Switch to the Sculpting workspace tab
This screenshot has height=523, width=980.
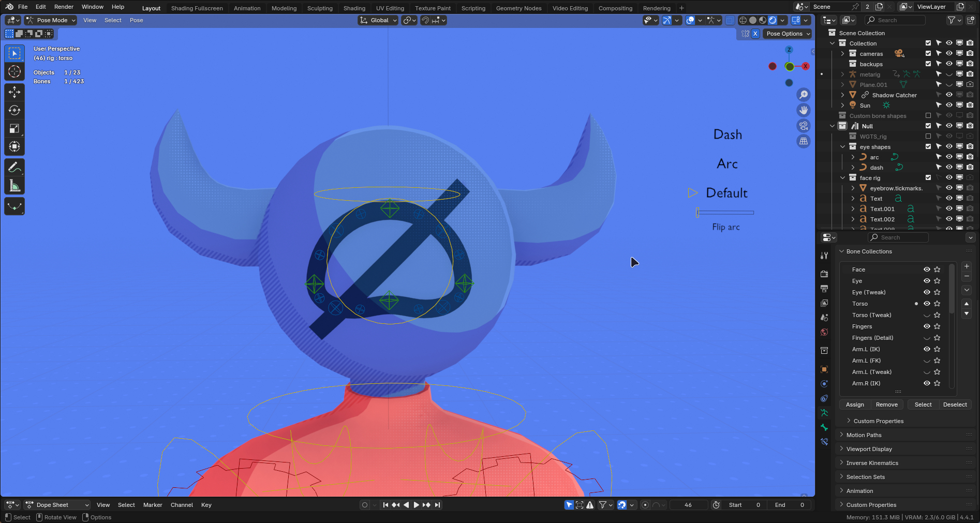click(x=320, y=8)
